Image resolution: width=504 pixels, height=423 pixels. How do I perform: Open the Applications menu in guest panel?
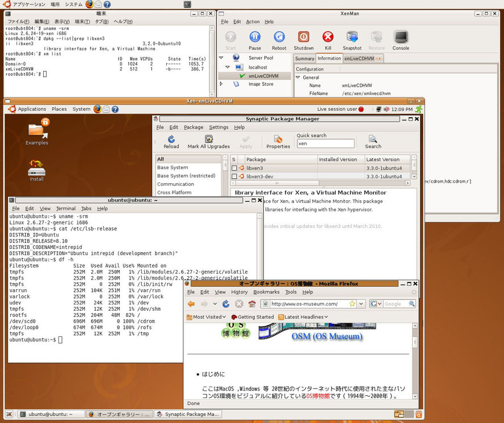coord(32,109)
